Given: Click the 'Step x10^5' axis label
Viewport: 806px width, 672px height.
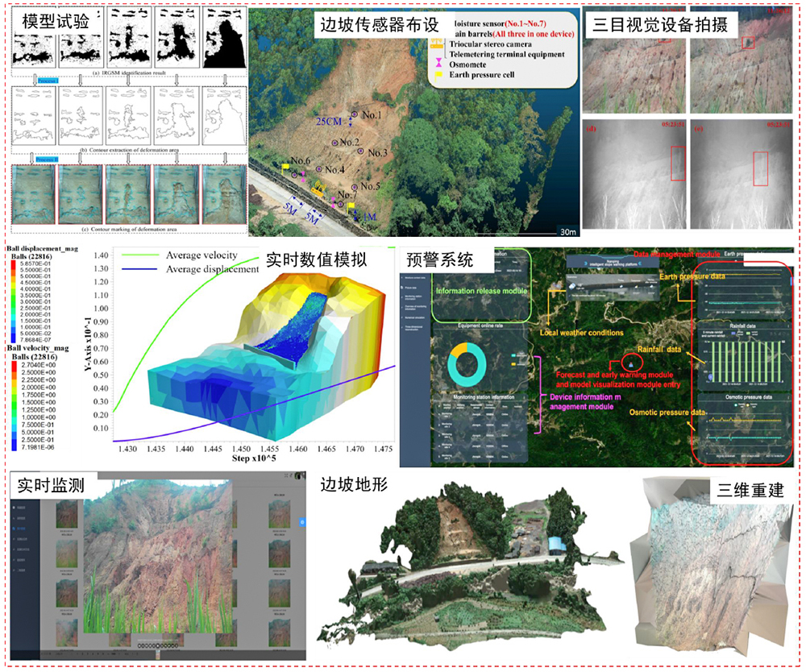Looking at the screenshot, I should (x=253, y=458).
